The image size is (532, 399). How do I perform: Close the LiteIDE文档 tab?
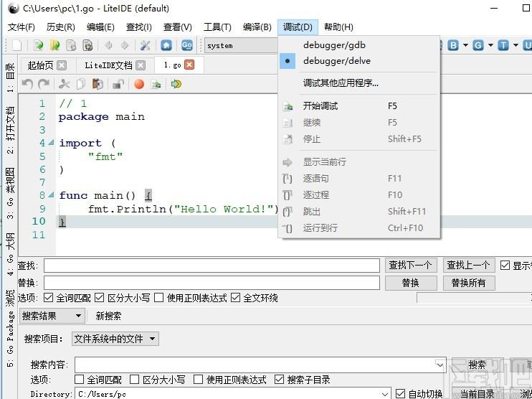coord(141,65)
